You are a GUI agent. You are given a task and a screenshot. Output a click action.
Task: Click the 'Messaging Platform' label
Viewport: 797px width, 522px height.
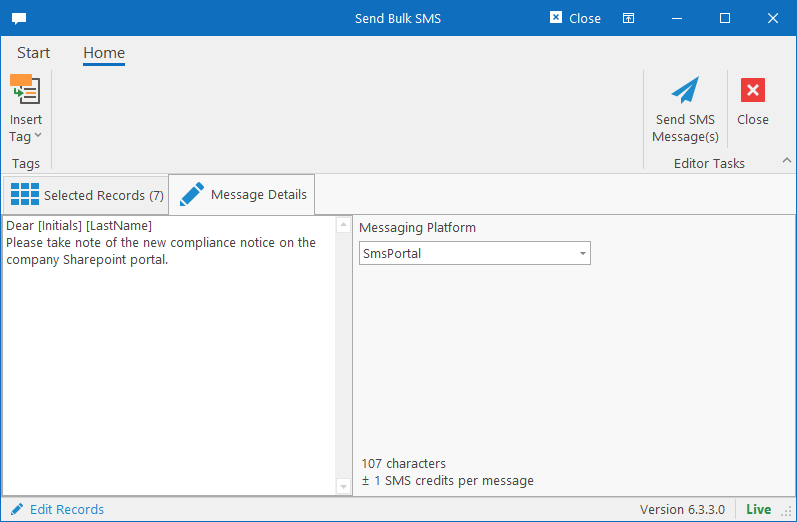pos(417,228)
